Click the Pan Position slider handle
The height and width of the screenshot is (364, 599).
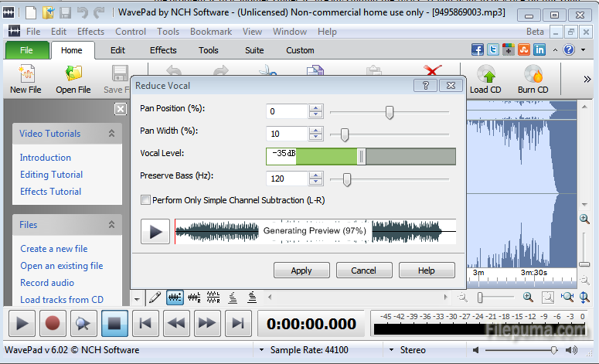click(390, 113)
